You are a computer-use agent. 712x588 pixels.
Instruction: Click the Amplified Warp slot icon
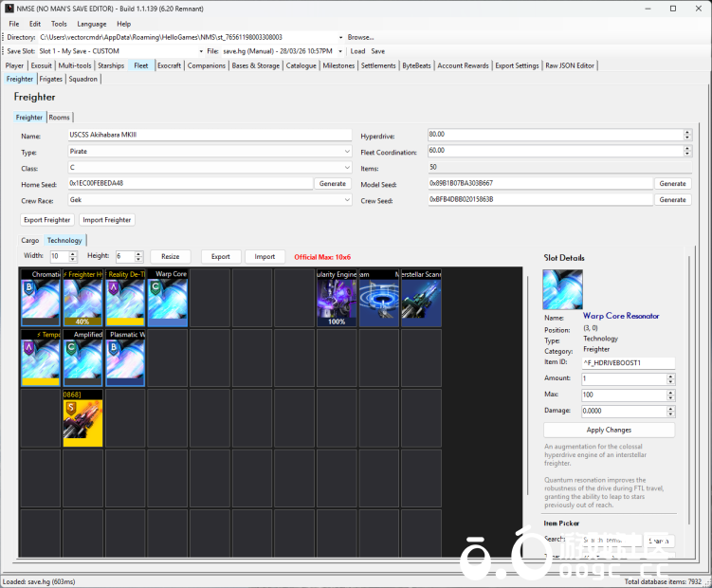pos(83,362)
